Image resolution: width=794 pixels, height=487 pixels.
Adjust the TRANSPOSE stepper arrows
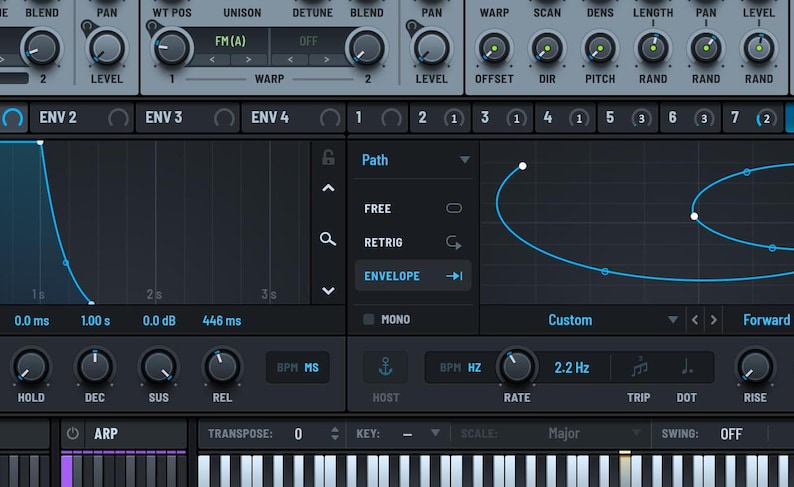click(x=335, y=433)
